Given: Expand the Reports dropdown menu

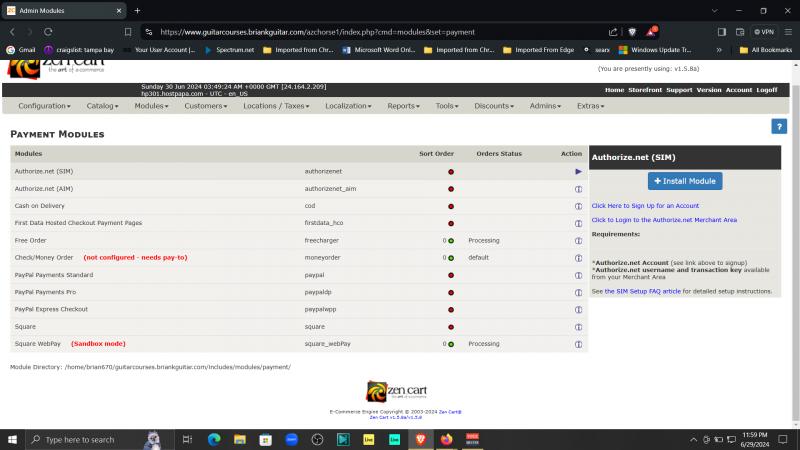Looking at the screenshot, I should [403, 106].
